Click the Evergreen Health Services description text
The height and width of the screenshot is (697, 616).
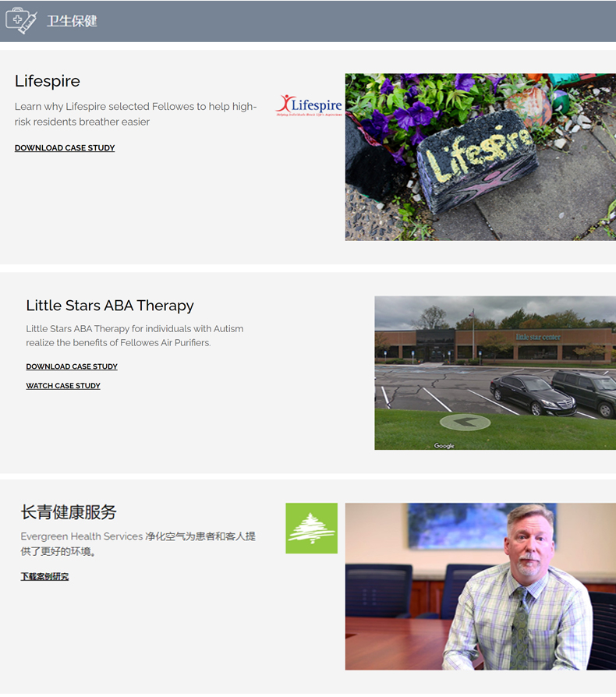pos(138,543)
